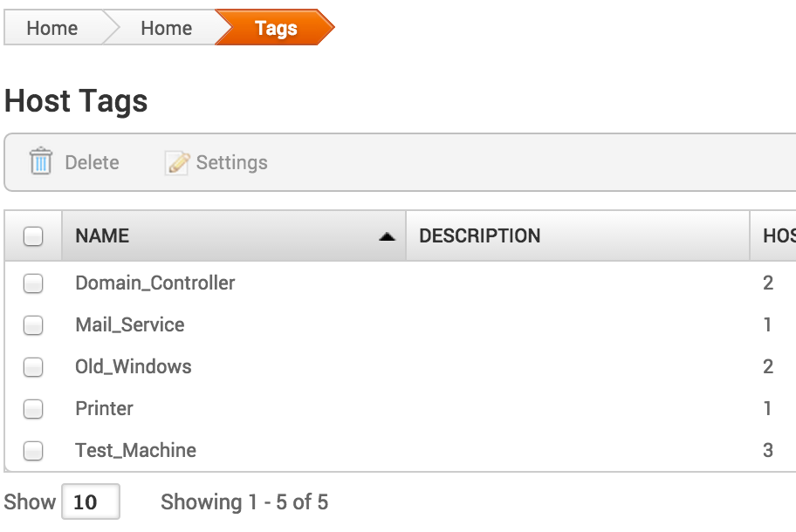Screen dimensions: 796x532
Task: Open the second Home breadcrumb
Action: 166,28
